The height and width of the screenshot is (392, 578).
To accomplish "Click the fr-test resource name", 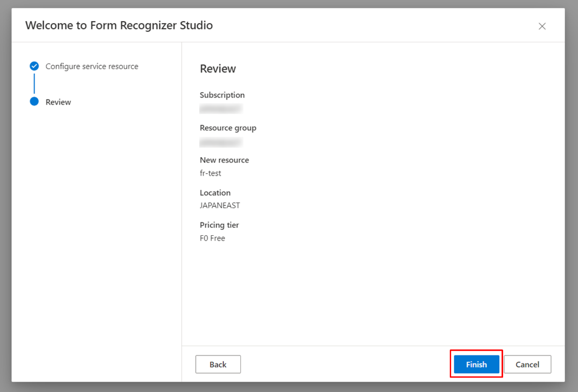I will click(x=211, y=173).
